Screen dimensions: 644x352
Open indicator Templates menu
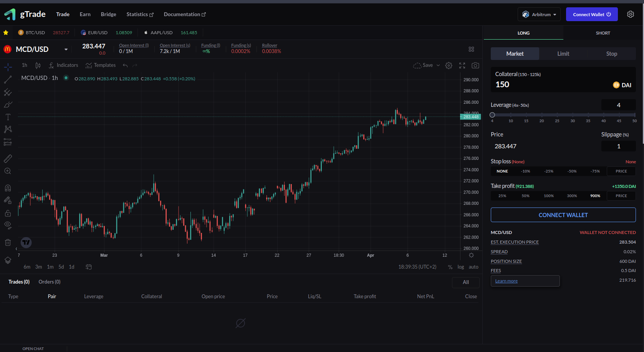point(101,65)
